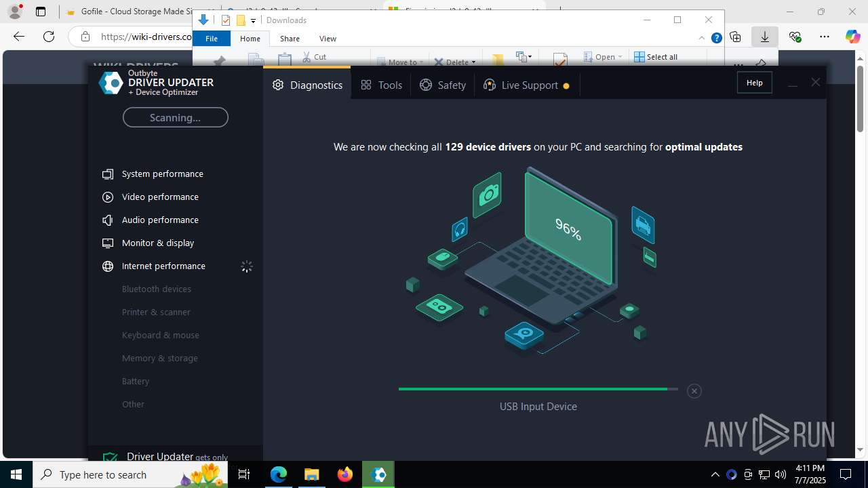Open Firefox from the taskbar
This screenshot has width=868, height=488.
coord(345,474)
